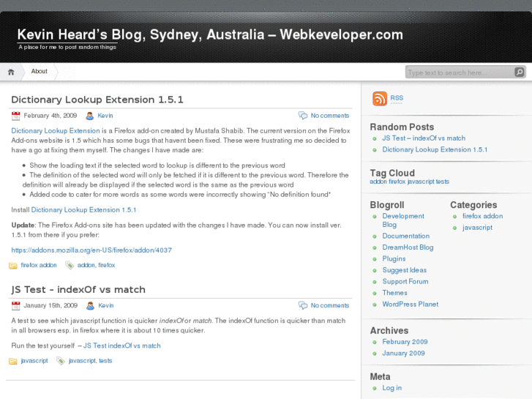The image size is (532, 399).
Task: Go to the home icon in navigation bar
Action: [11, 72]
